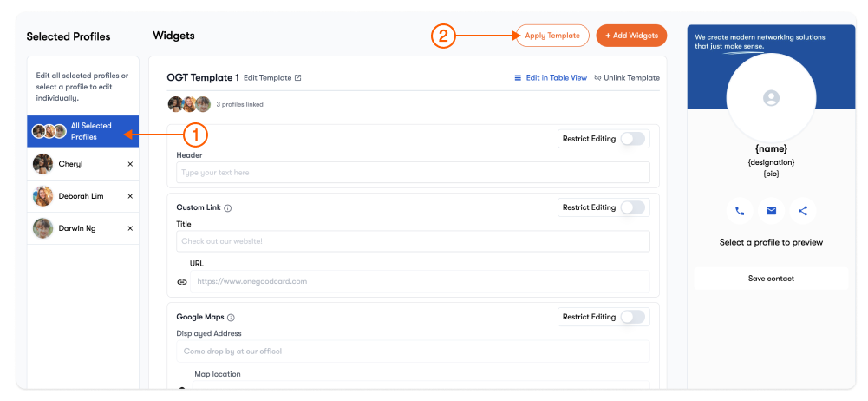Click the Add Widgets button
This screenshot has width=868, height=401.
click(x=631, y=36)
